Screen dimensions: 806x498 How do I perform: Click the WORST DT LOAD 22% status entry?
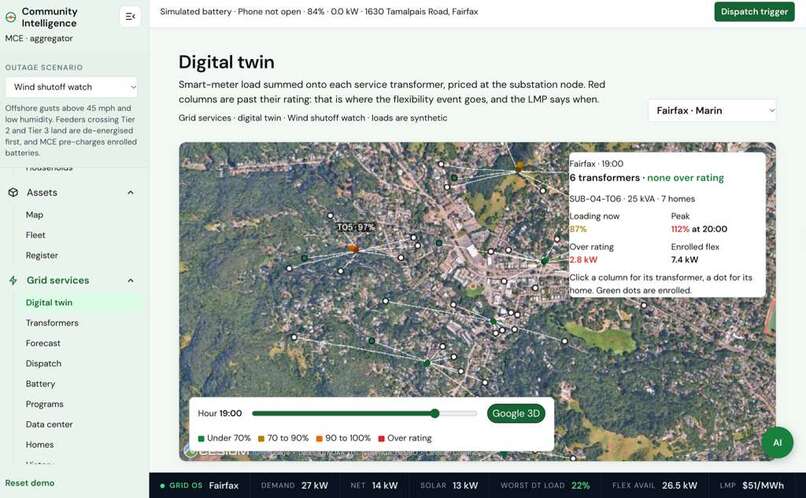[x=545, y=485]
